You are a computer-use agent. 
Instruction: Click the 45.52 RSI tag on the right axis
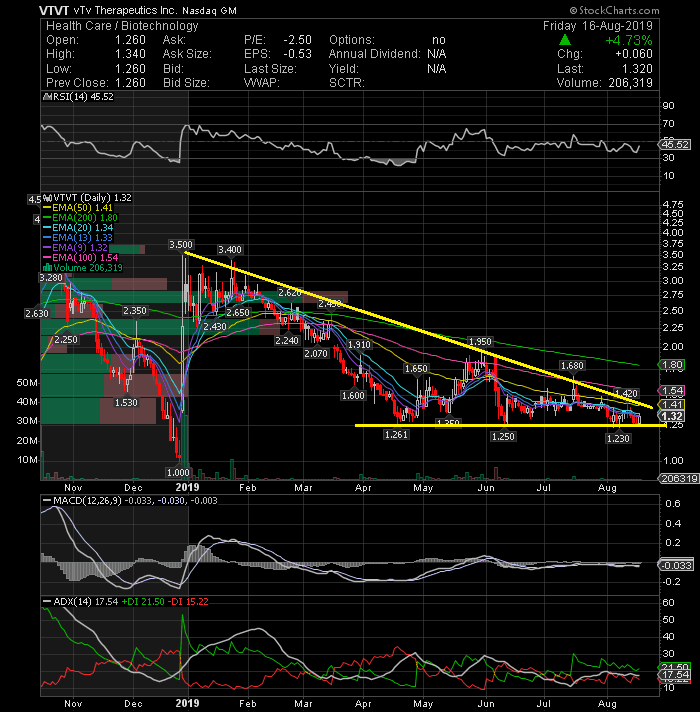point(675,144)
